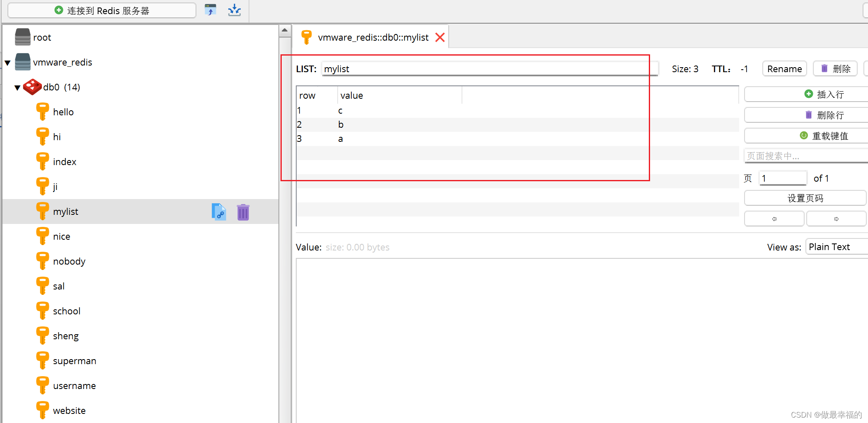The image size is (868, 423).
Task: Collapse the db0 database node
Action: click(17, 88)
